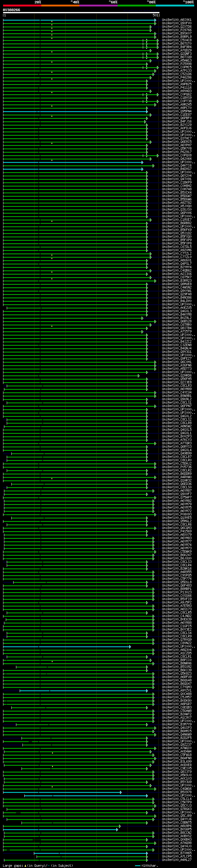Select label UniRef100_A7KCY3
197x868 pixels.
point(176,440)
